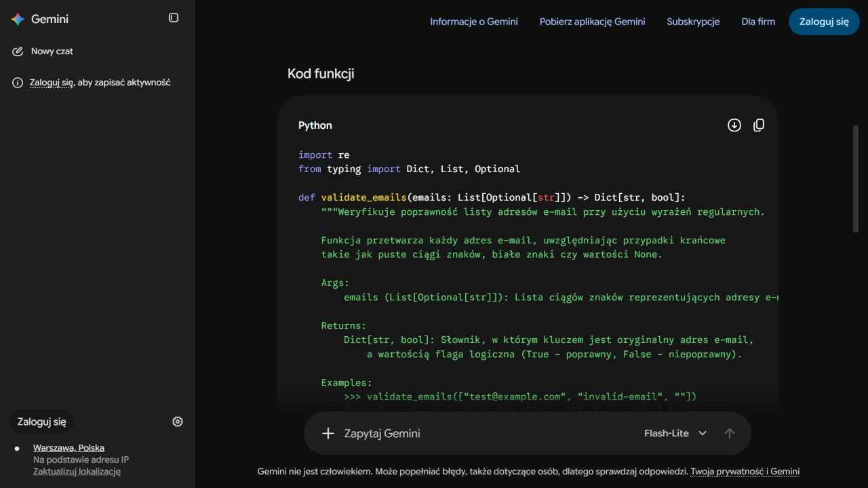Click the Gemini sparkle logo icon

point(18,19)
